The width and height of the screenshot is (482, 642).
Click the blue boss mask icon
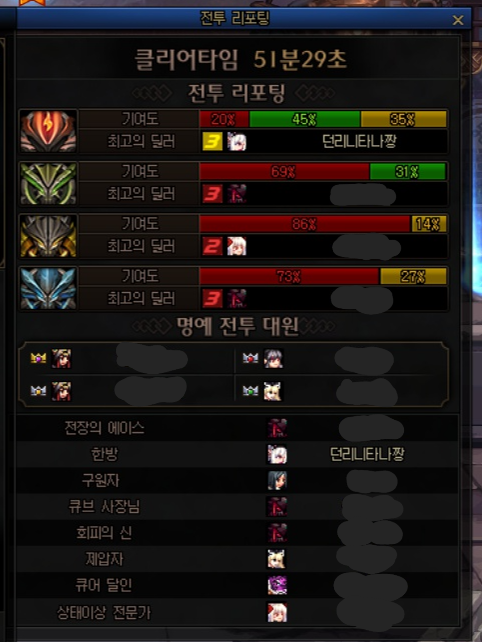(48, 288)
